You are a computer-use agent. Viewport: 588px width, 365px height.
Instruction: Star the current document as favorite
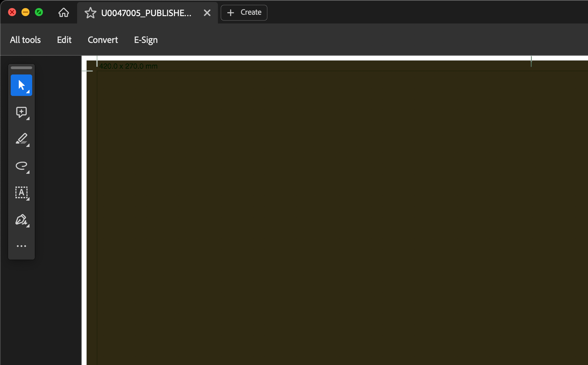point(90,13)
